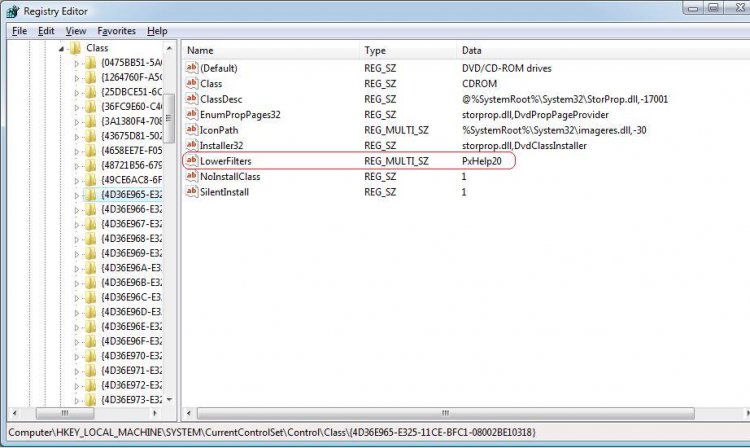Click the tree pane scroll-up arrow

(x=169, y=48)
